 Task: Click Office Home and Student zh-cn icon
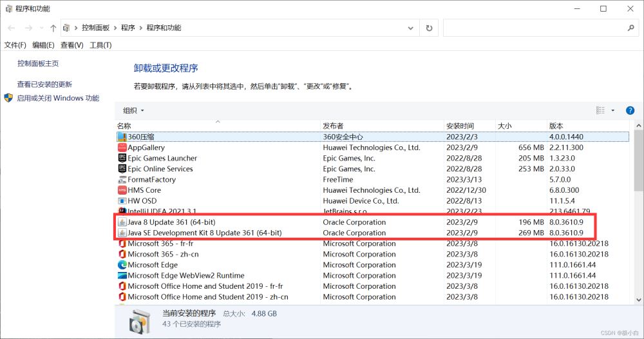(122, 297)
